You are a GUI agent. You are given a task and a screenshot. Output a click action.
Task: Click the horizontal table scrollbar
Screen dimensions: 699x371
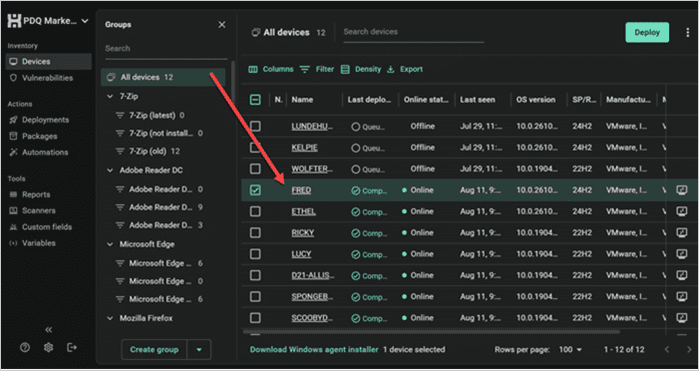coord(431,332)
